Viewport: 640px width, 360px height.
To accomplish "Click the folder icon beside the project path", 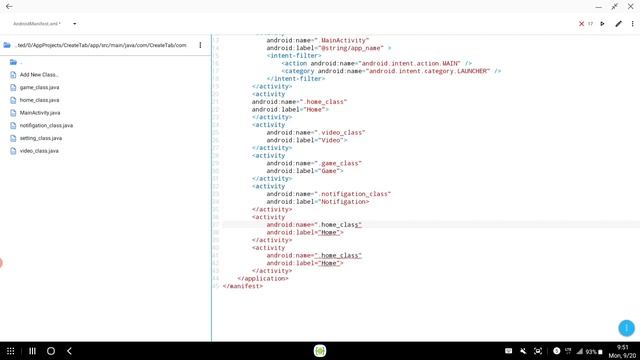I will [7, 45].
